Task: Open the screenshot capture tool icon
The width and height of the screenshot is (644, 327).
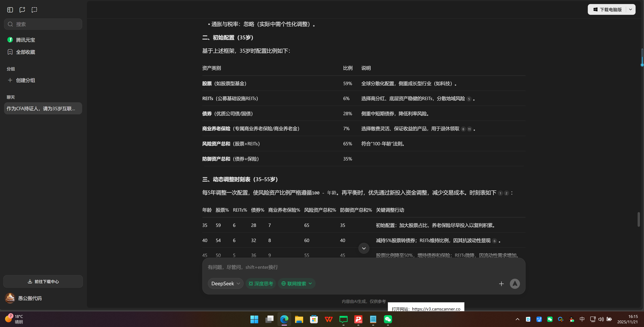Action: pos(34,9)
